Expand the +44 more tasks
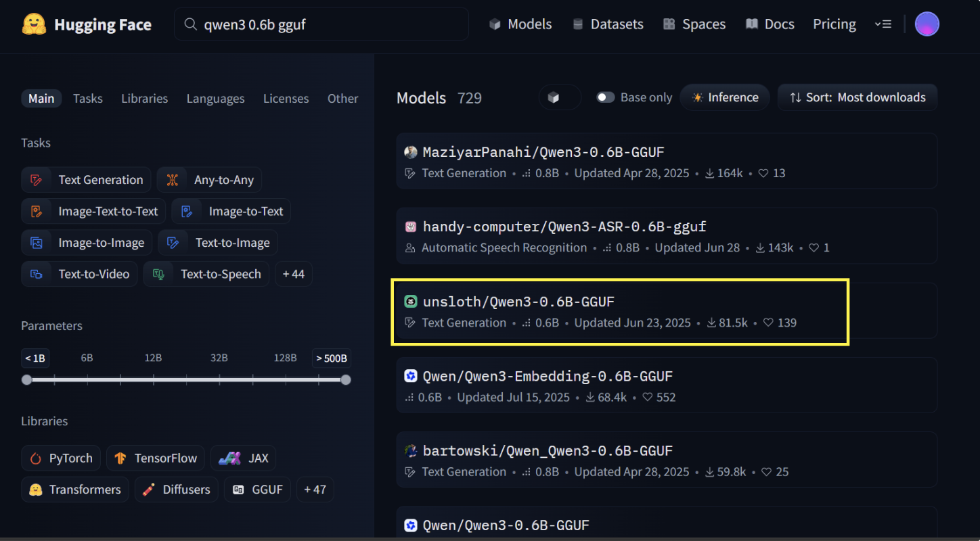Image resolution: width=980 pixels, height=541 pixels. (x=294, y=274)
